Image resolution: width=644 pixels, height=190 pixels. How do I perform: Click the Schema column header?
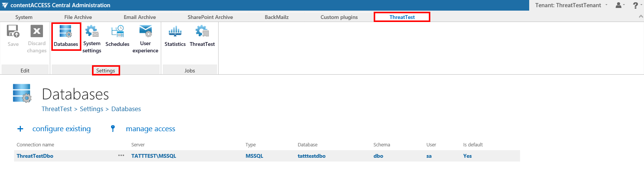(382, 145)
